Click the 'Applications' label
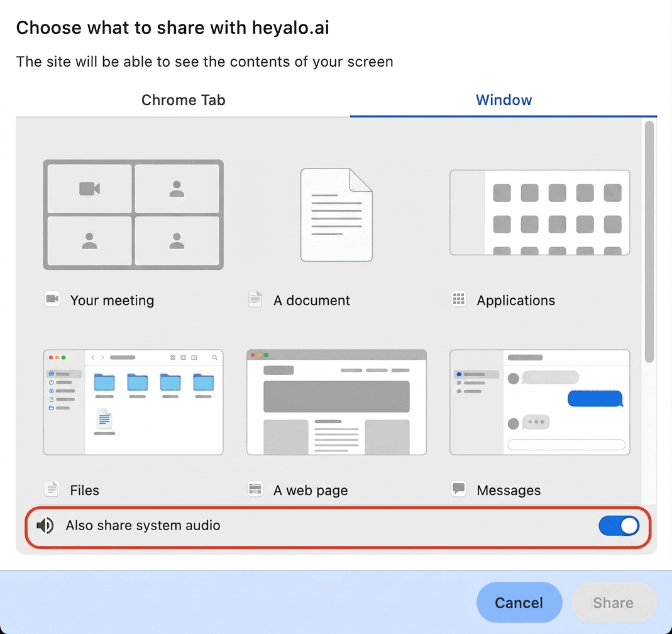 click(x=516, y=301)
